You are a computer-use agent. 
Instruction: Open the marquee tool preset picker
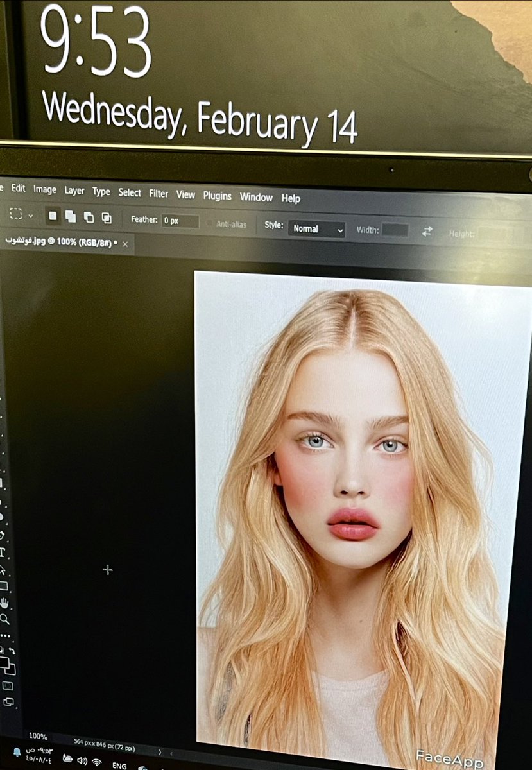[x=21, y=214]
